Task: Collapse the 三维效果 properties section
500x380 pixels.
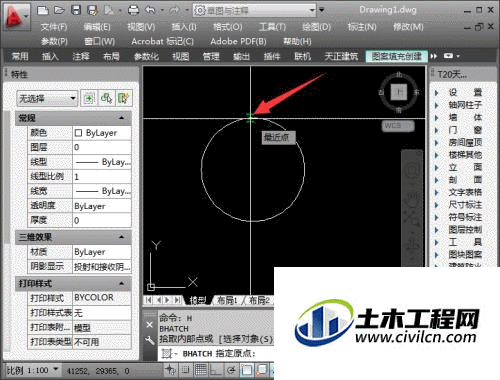Action: 121,237
